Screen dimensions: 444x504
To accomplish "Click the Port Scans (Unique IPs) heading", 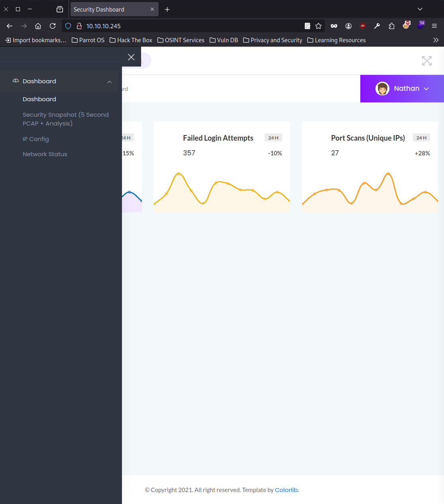I will (x=368, y=138).
